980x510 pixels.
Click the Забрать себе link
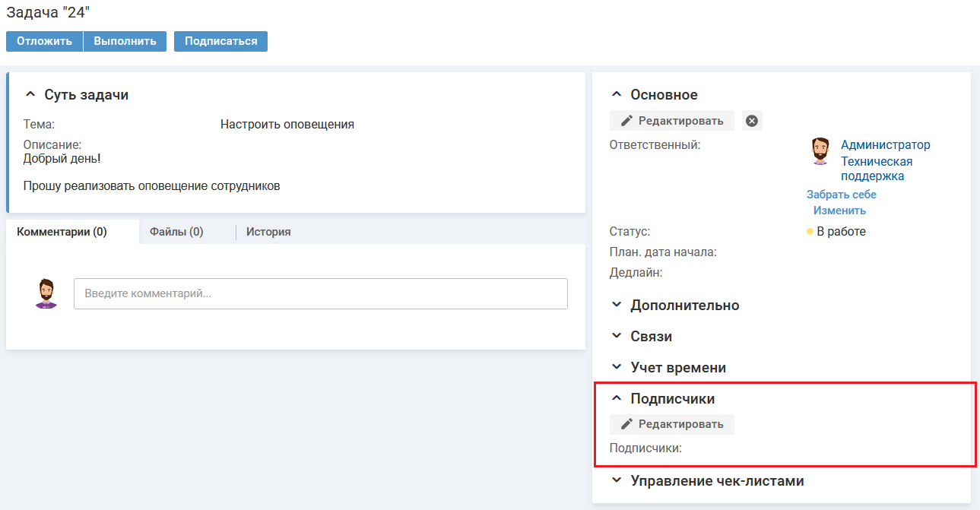[841, 195]
